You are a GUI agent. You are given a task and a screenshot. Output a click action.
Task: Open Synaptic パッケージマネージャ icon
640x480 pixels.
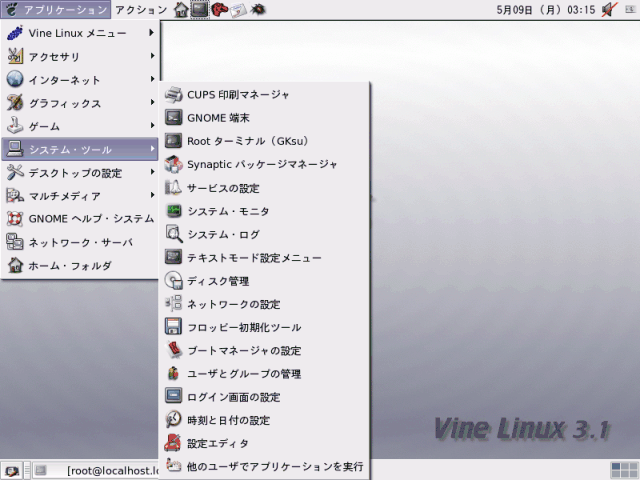173,164
